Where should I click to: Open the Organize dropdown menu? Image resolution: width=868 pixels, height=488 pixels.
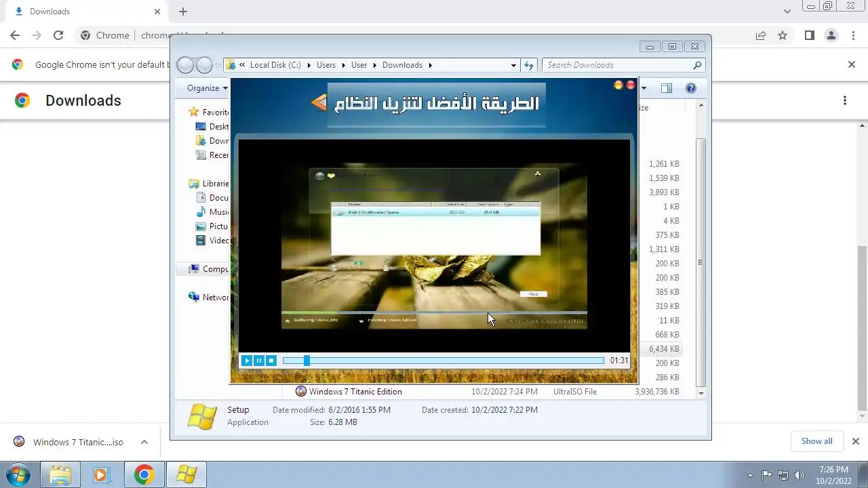point(208,88)
